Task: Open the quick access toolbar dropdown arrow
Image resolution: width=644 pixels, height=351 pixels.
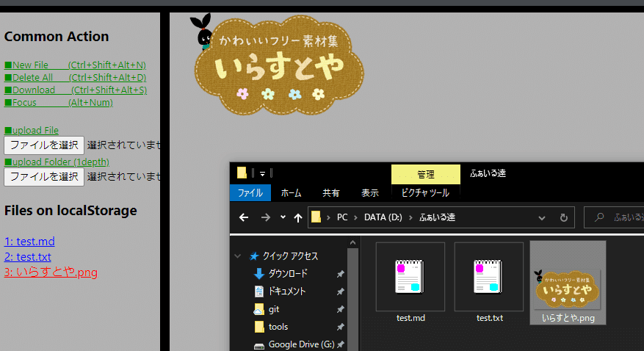Action: click(262, 173)
